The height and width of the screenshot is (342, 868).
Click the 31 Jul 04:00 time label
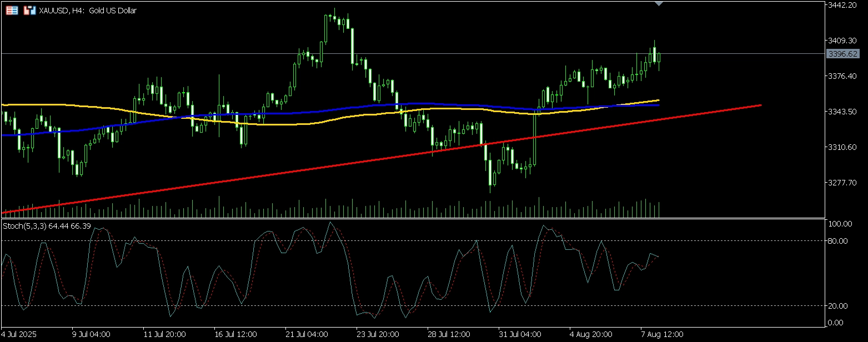520,335
